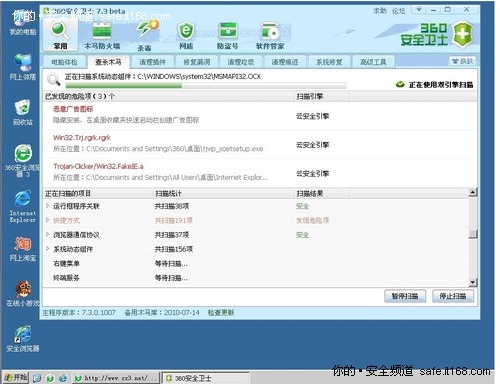Click 暂停扫描 pause scan button
Image resolution: width=500 pixels, height=384 pixels.
tap(405, 296)
